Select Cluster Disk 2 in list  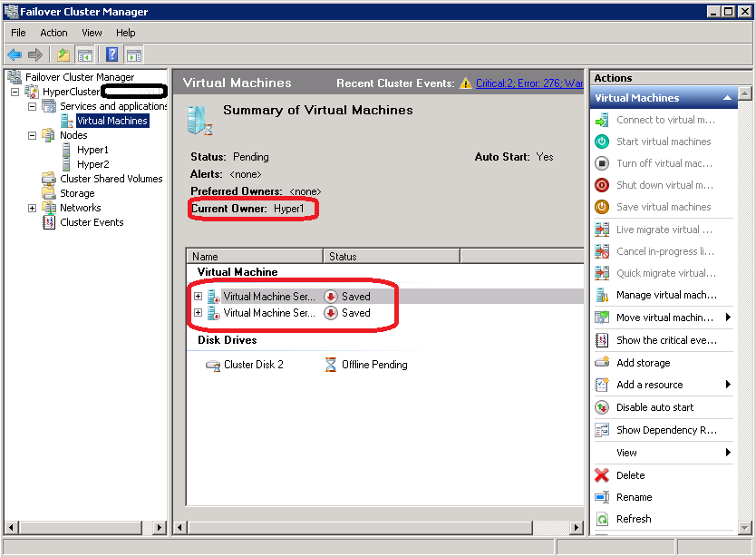coord(253,365)
